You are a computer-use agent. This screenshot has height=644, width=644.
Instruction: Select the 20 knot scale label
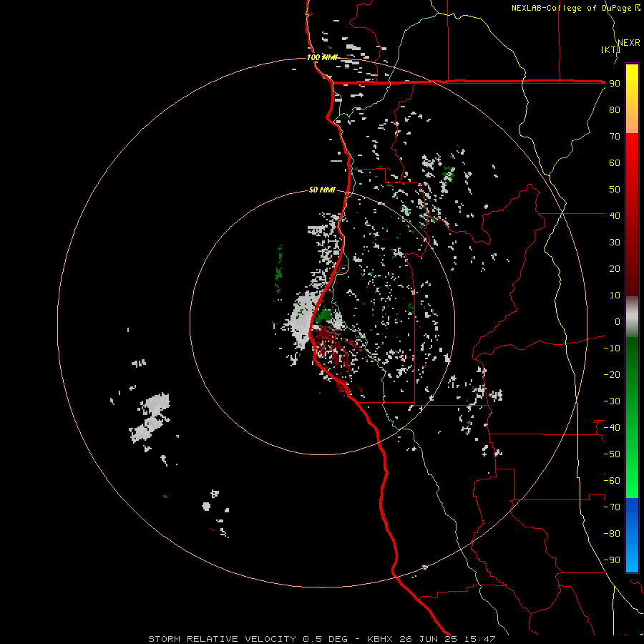coord(615,268)
